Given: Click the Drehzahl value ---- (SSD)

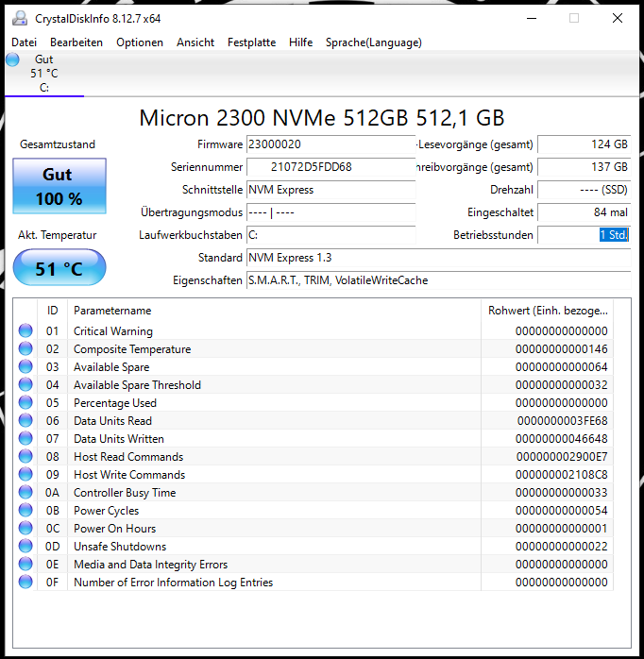Looking at the screenshot, I should point(584,190).
